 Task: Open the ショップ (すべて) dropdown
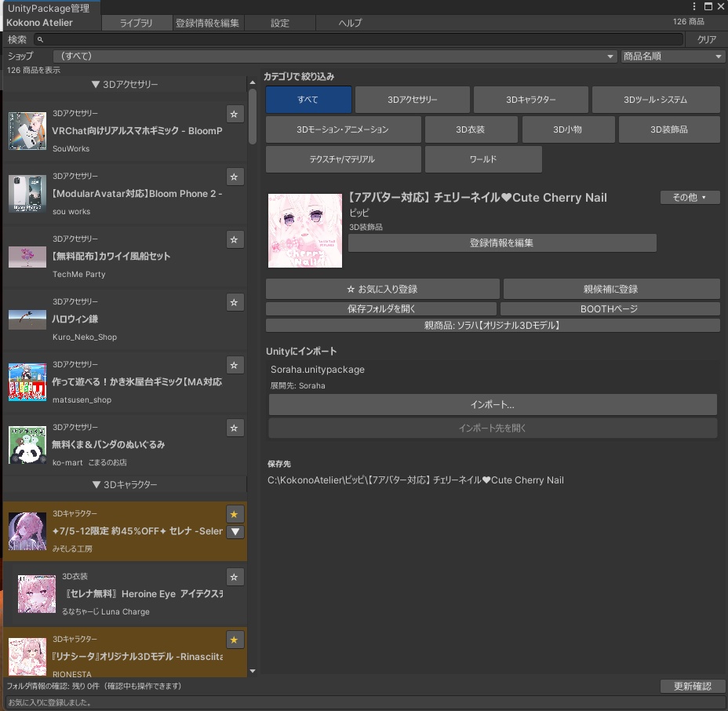[335, 57]
